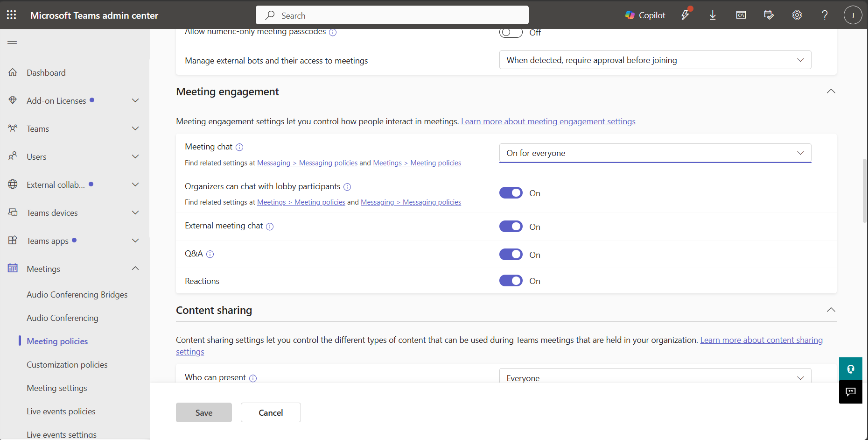Click the Cancel button

click(x=271, y=412)
